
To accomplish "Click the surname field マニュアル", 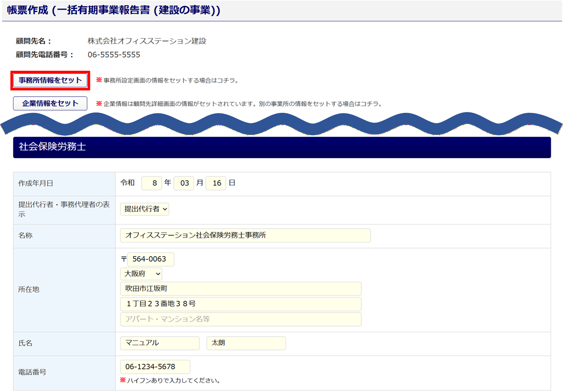I will click(x=160, y=343).
